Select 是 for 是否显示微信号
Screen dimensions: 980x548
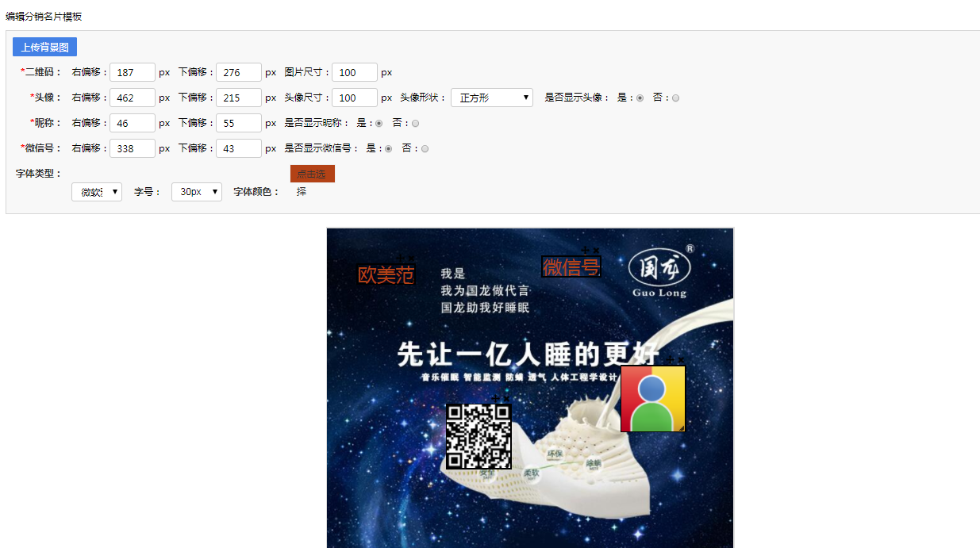tap(388, 149)
